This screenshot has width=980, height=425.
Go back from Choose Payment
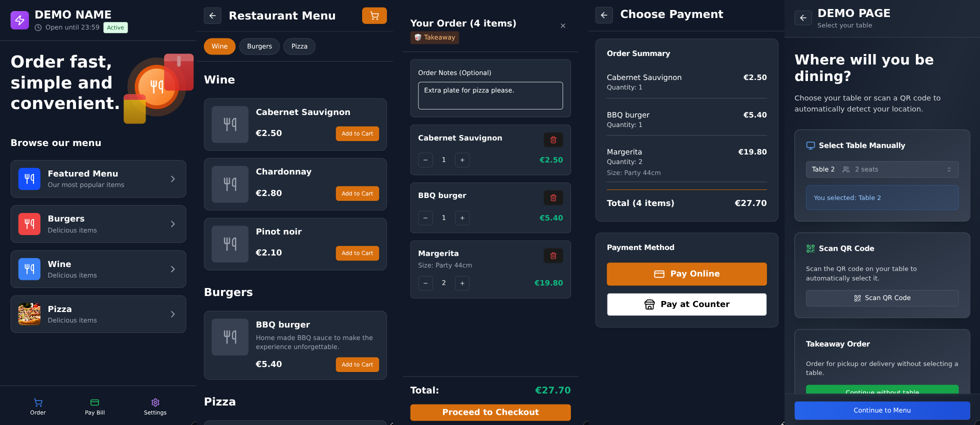pos(604,15)
